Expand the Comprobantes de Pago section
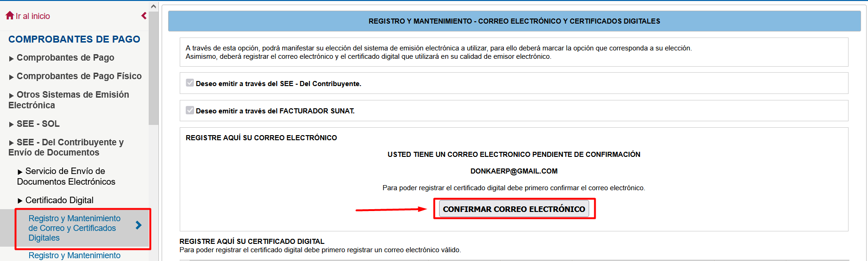Viewport: 868px width, 261px height. 65,58
